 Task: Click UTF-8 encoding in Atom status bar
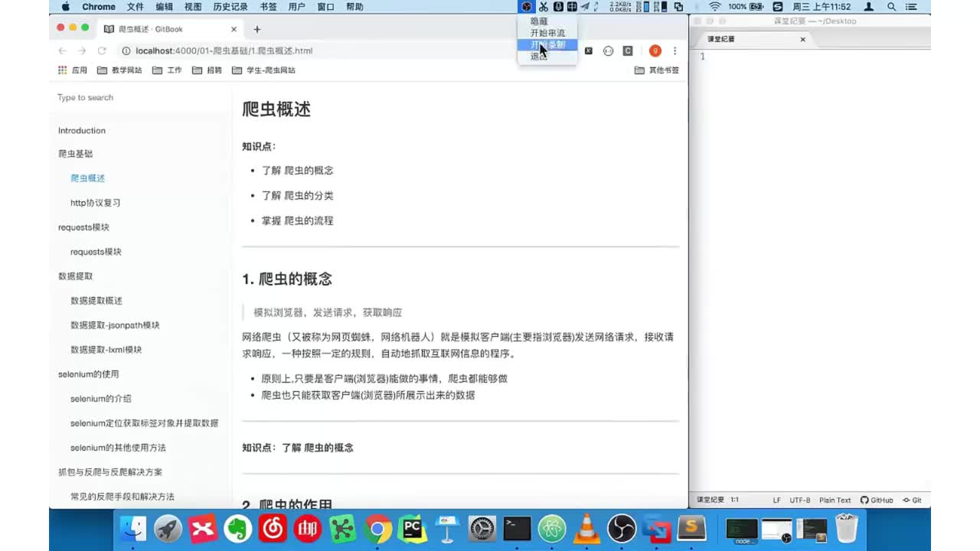tap(800, 500)
